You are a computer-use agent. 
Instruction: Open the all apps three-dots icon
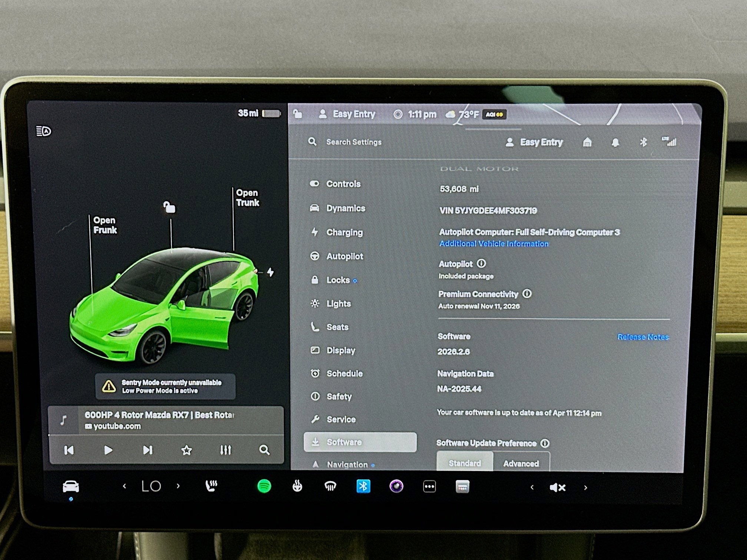pos(429,487)
